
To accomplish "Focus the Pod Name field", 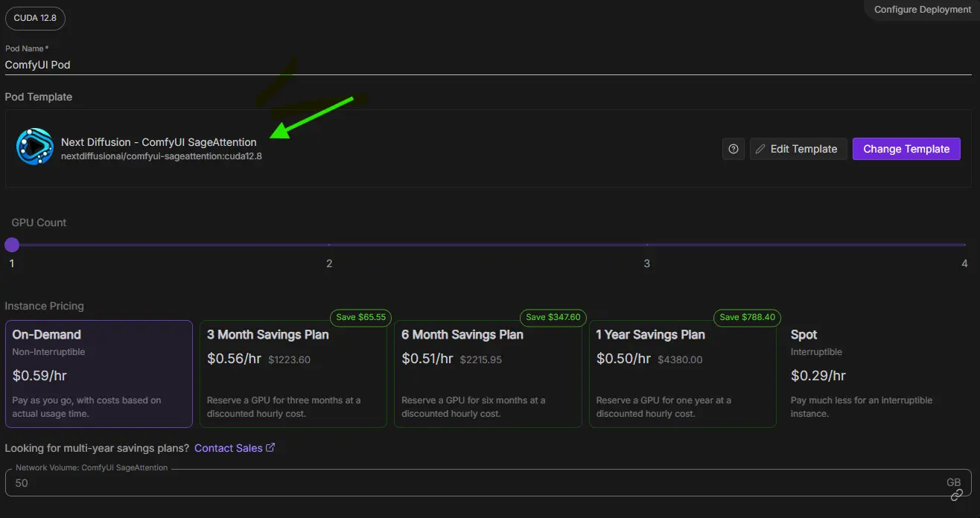I will [x=488, y=65].
